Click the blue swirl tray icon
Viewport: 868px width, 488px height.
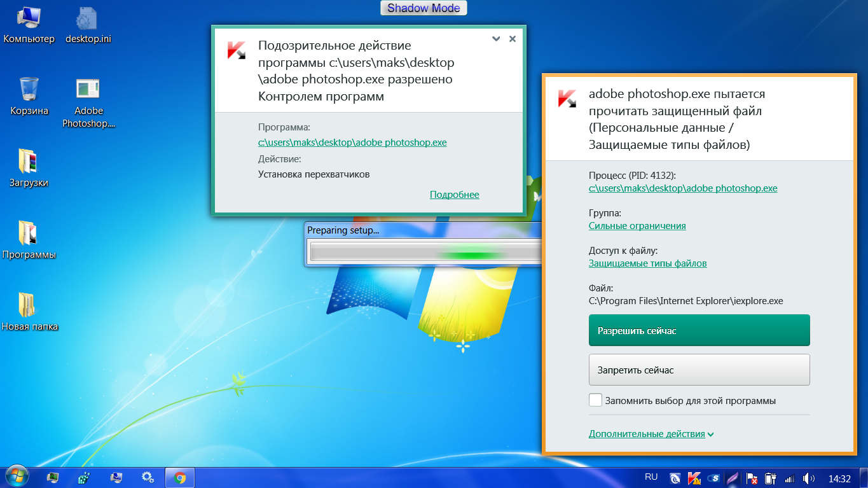(x=675, y=478)
